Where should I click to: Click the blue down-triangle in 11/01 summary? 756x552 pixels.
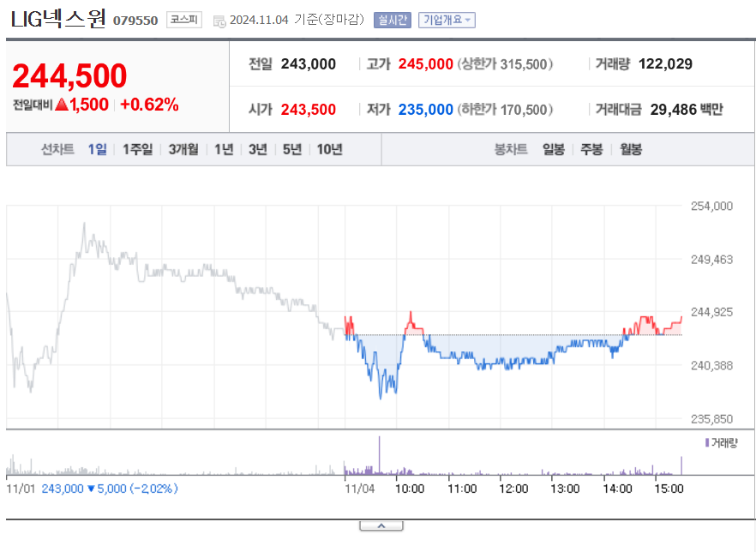click(92, 489)
